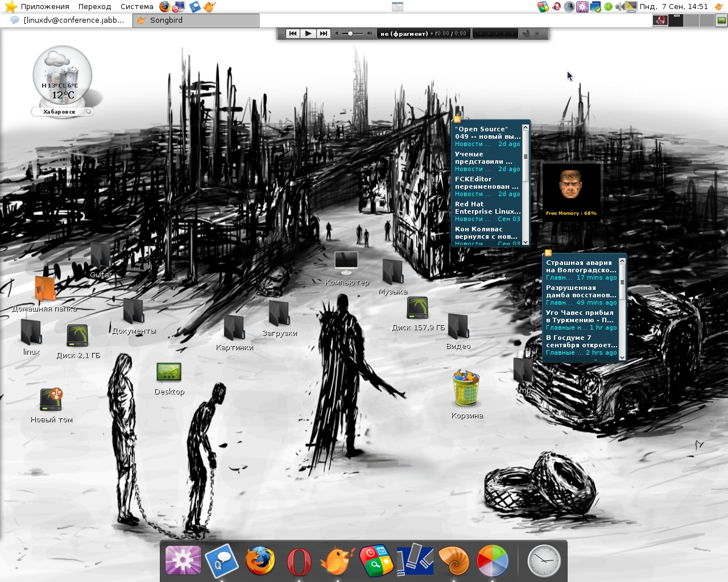Launch the purple gear app from dock

coord(183,560)
